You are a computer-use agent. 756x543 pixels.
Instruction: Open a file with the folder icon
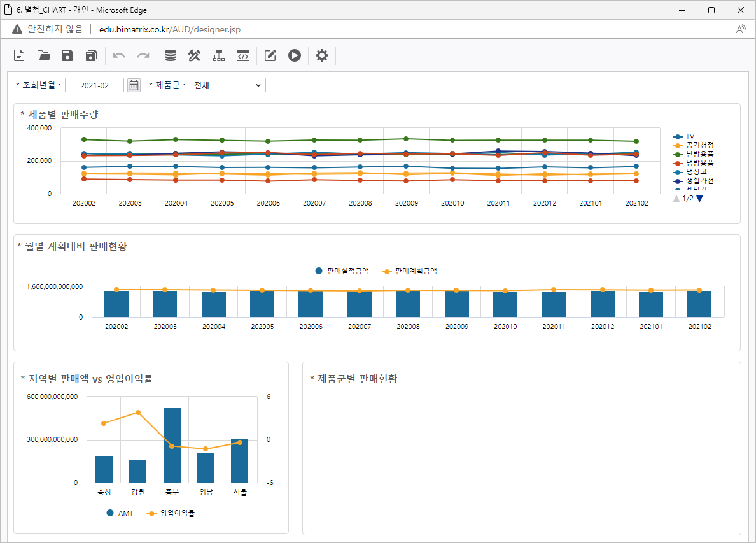[43, 56]
